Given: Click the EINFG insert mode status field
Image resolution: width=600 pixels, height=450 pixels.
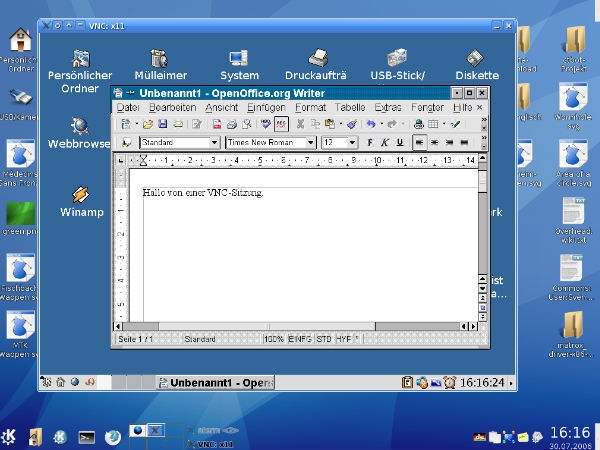Looking at the screenshot, I should 300,339.
